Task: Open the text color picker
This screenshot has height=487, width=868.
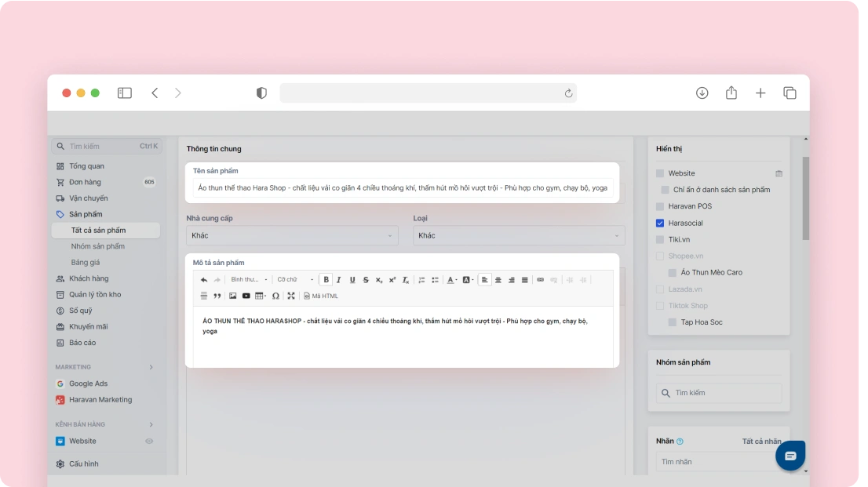Action: [x=452, y=280]
